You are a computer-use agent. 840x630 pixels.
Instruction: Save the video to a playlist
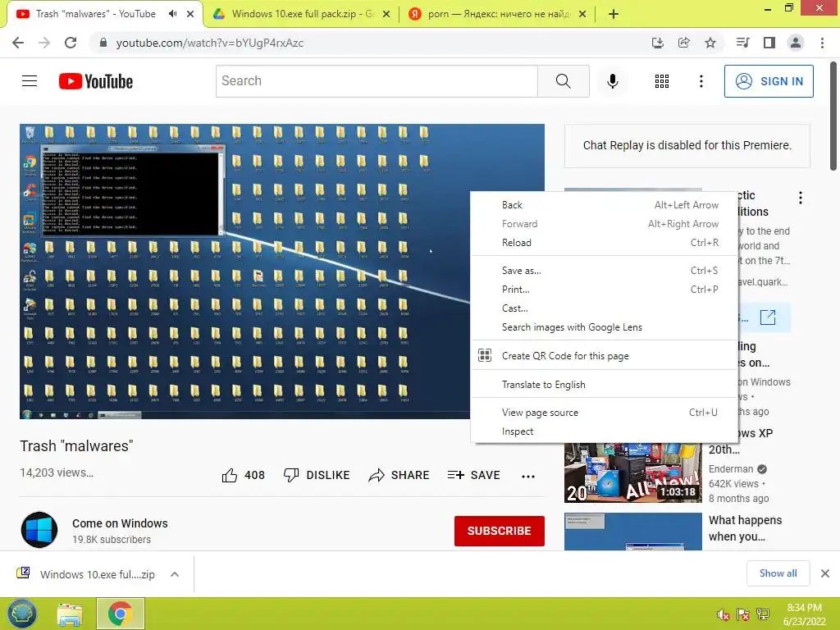pyautogui.click(x=474, y=475)
